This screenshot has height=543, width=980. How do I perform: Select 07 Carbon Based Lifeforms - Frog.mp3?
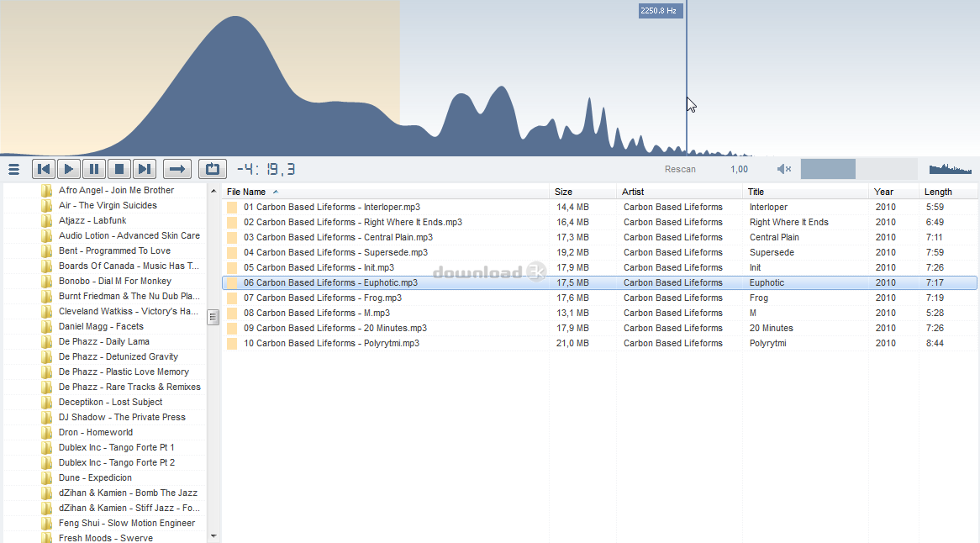pos(323,298)
